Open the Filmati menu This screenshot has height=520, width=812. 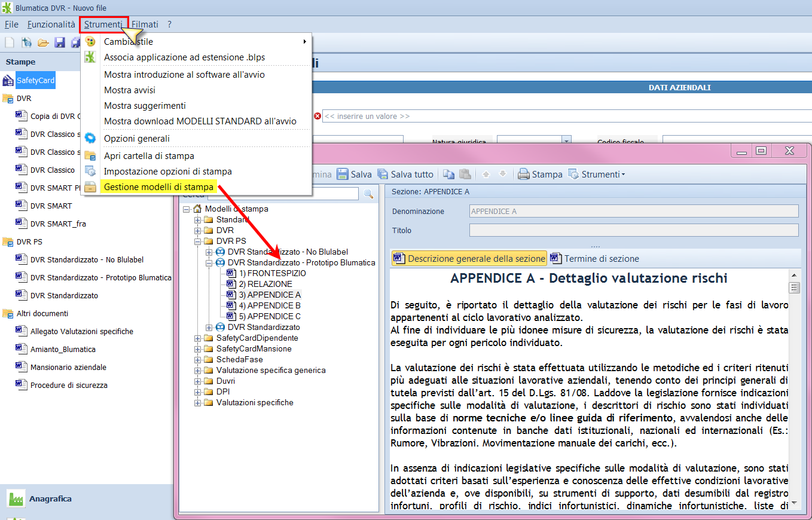tap(145, 25)
